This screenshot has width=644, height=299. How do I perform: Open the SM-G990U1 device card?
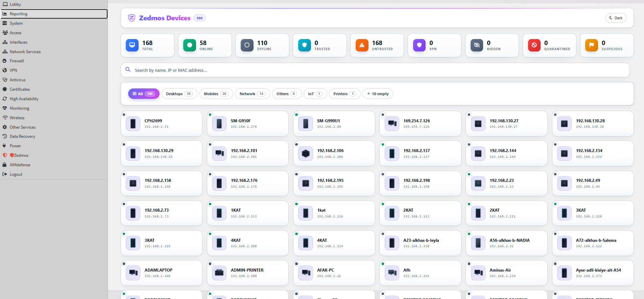tap(334, 124)
